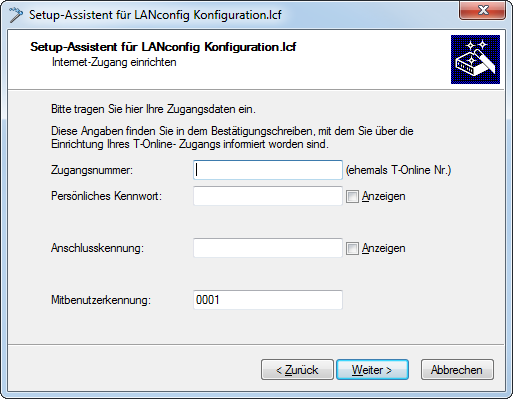The width and height of the screenshot is (513, 399).
Task: Select the Anschlusskennung text field
Action: 268,248
